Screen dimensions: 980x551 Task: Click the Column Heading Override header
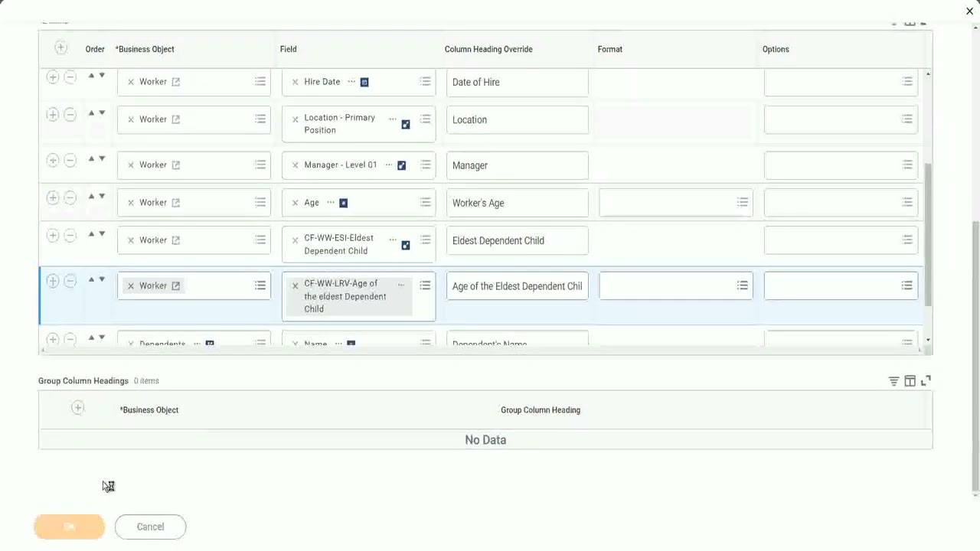(488, 49)
